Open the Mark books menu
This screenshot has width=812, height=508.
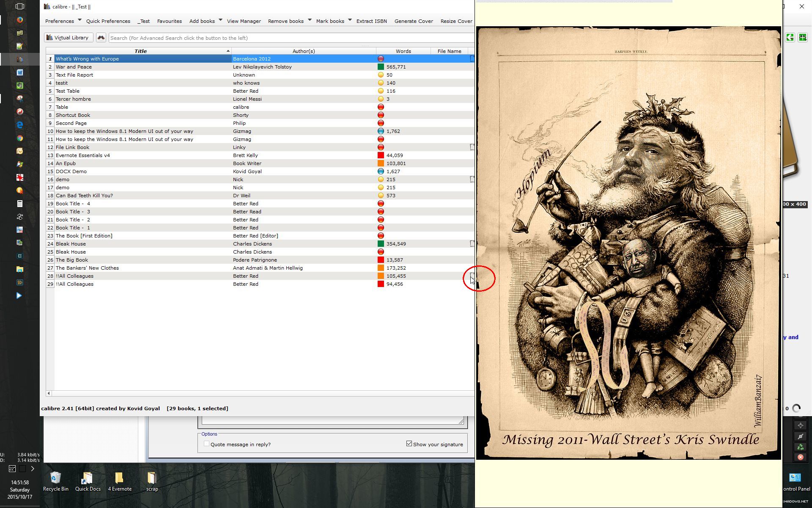click(330, 21)
